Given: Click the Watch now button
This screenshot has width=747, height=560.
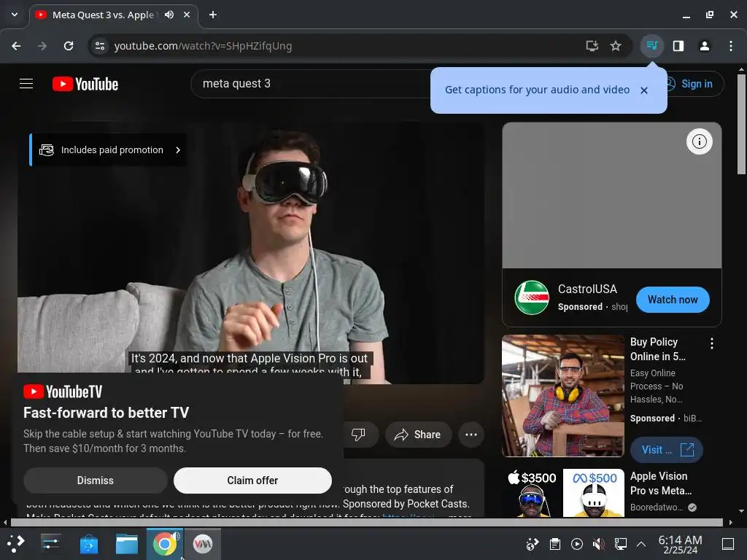Looking at the screenshot, I should click(x=673, y=300).
